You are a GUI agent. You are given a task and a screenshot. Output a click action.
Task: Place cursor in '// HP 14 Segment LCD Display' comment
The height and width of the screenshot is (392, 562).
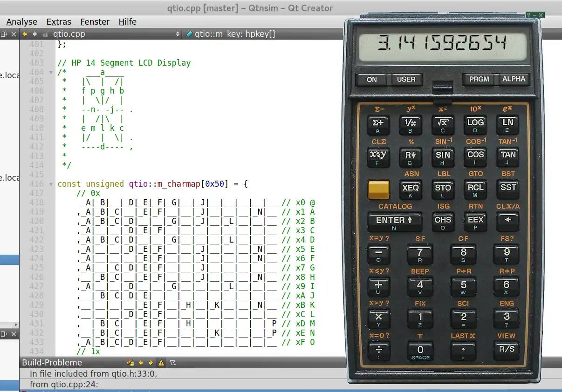[123, 63]
